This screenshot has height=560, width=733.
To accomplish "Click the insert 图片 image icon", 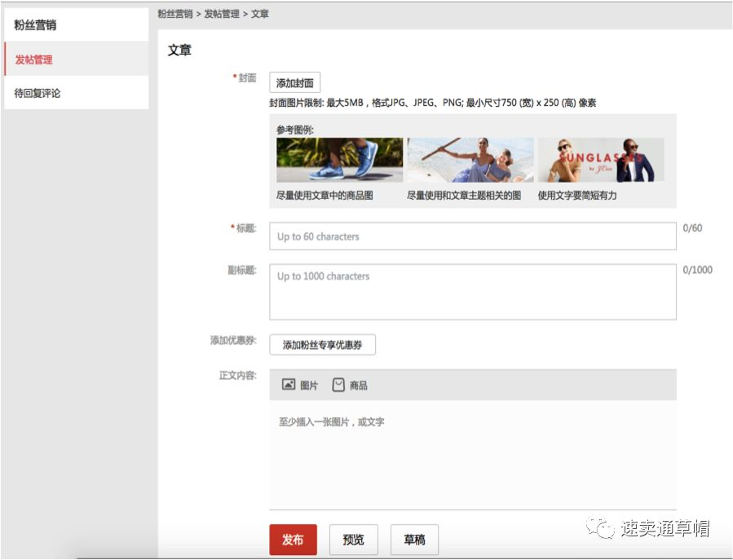I will (x=289, y=384).
